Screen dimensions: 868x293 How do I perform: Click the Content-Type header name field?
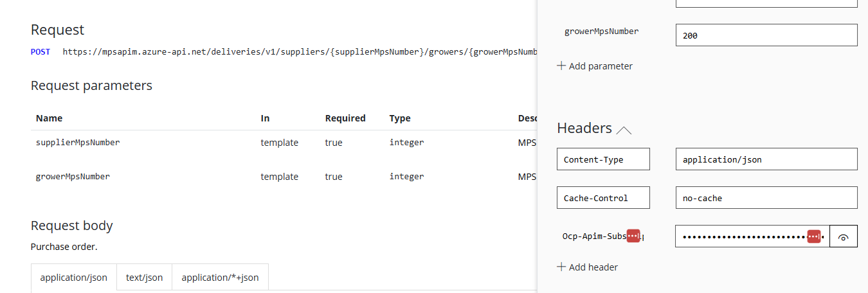coord(603,159)
